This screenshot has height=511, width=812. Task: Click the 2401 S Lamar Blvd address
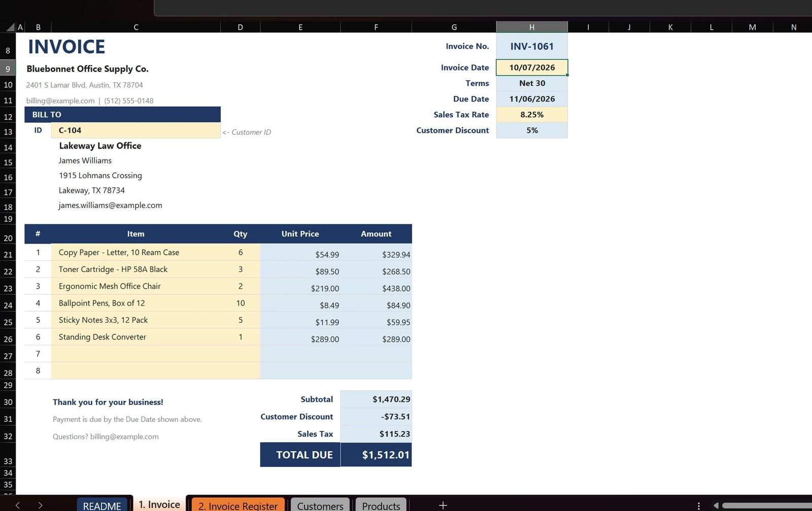point(84,85)
